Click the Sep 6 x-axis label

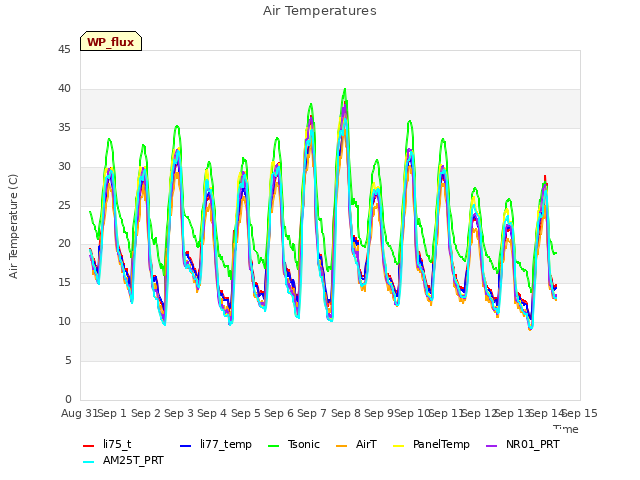(279, 413)
